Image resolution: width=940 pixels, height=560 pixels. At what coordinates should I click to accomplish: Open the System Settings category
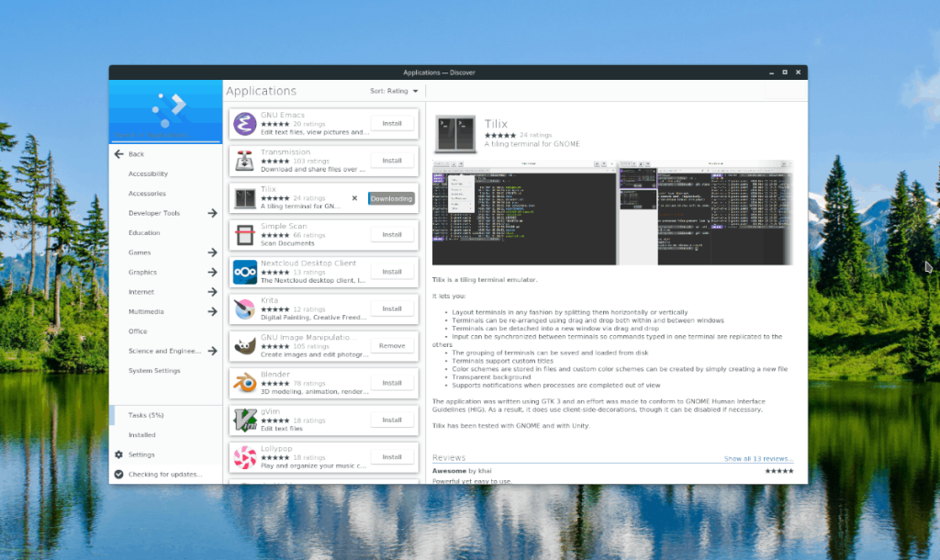(152, 370)
